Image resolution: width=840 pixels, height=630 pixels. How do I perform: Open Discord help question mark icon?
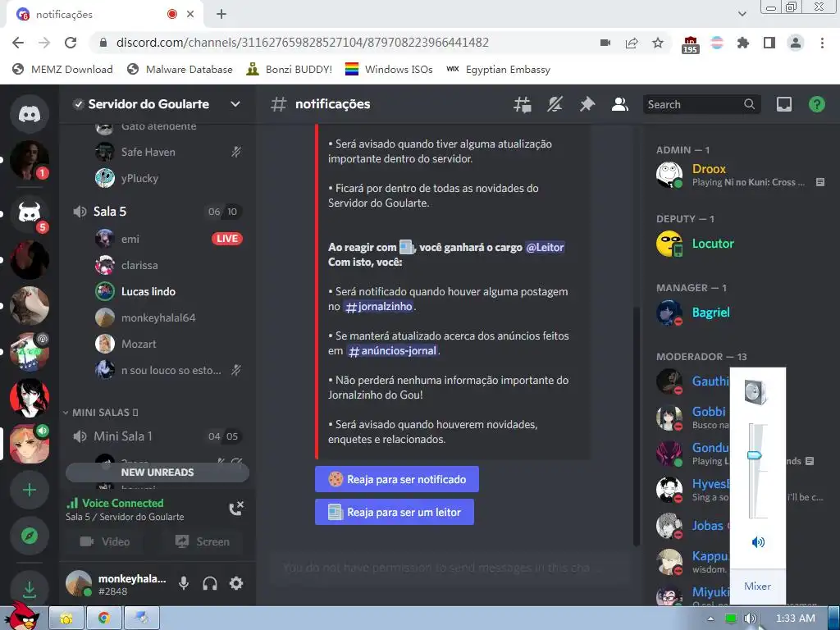point(816,104)
